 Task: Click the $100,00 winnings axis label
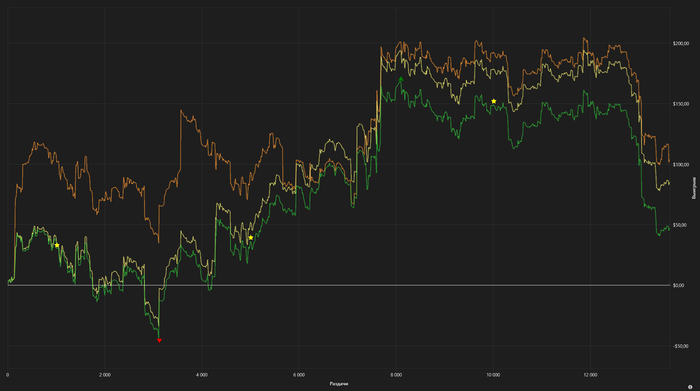(x=681, y=165)
